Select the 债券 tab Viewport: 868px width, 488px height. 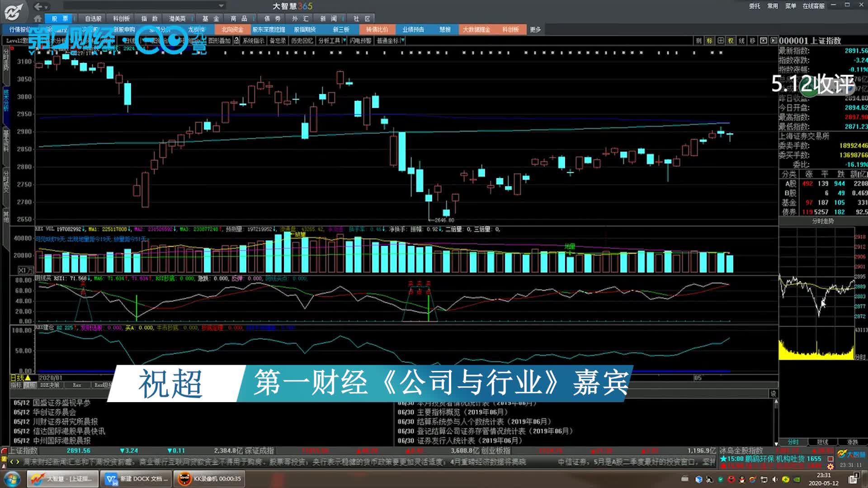pyautogui.click(x=272, y=19)
